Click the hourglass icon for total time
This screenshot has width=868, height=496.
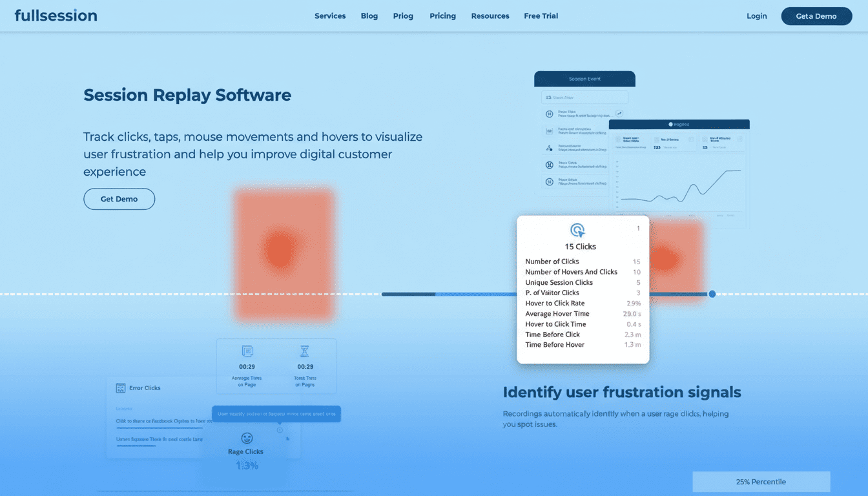click(305, 351)
